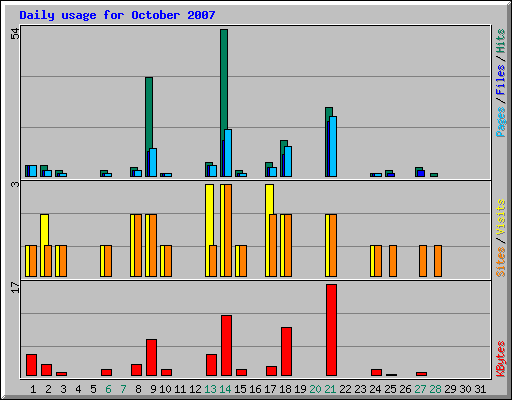
Task: Click the "17" axis value for KBytes
Action: 15,287
